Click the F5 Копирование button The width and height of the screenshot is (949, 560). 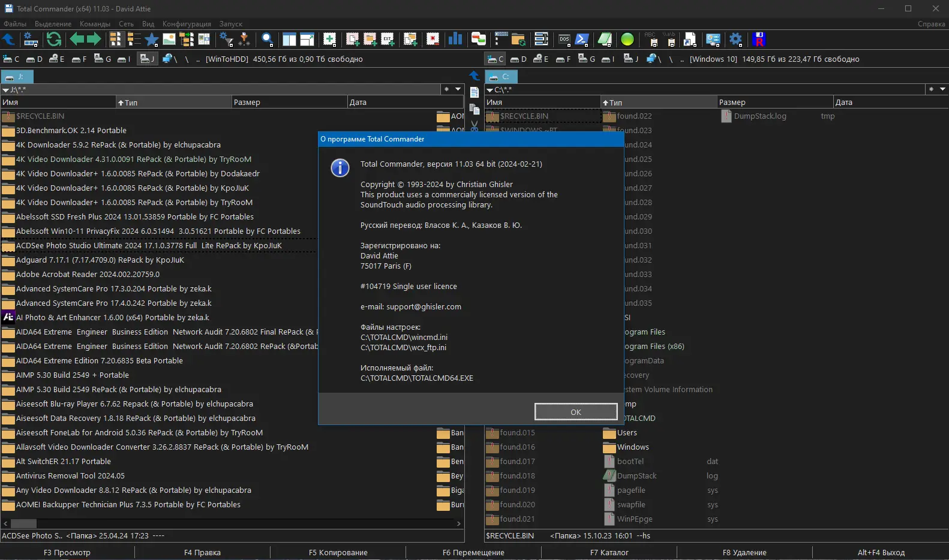tap(338, 552)
